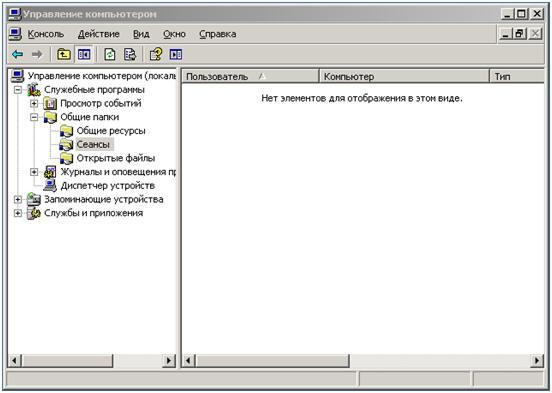Click the Диспетчер устройств computer icon
The image size is (552, 393).
click(50, 186)
